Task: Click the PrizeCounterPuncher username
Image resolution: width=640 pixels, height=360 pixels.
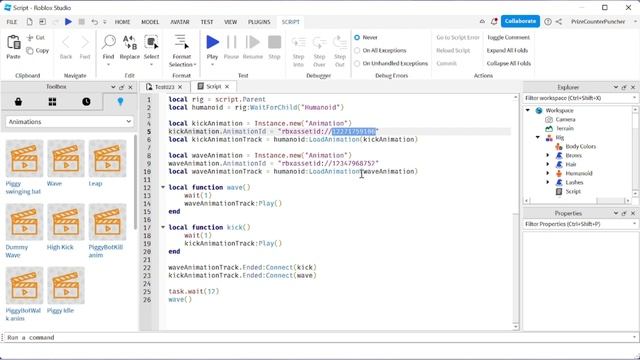Action: [598, 22]
